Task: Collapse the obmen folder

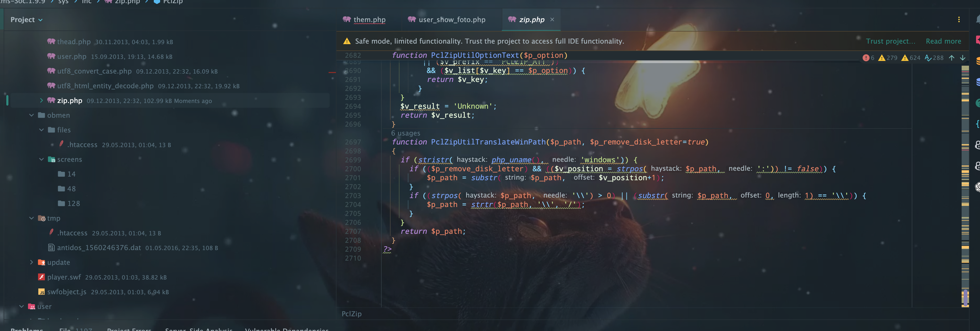Action: coord(31,115)
